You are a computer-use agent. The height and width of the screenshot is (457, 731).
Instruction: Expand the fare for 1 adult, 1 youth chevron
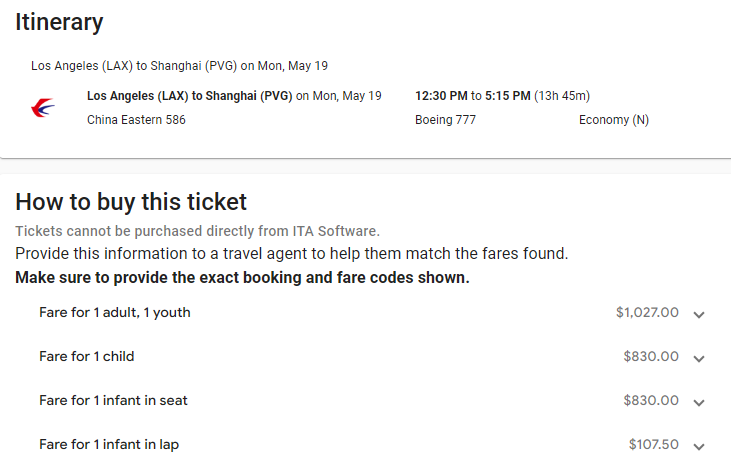(x=699, y=314)
